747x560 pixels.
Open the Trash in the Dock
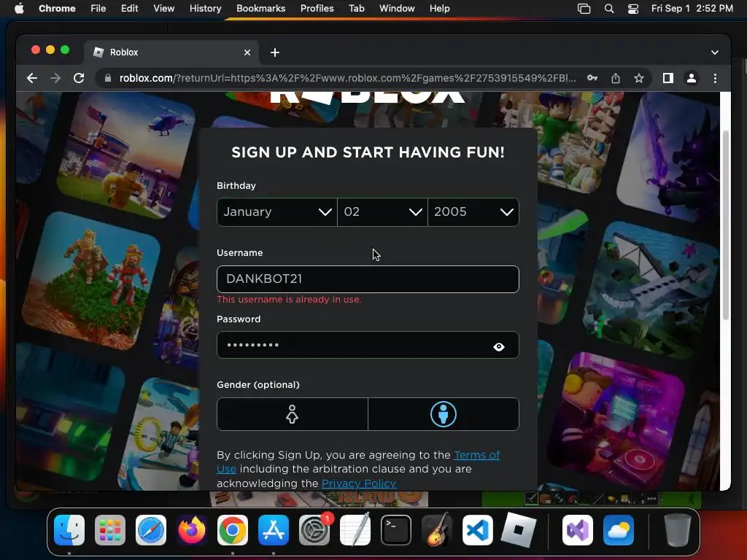678,530
